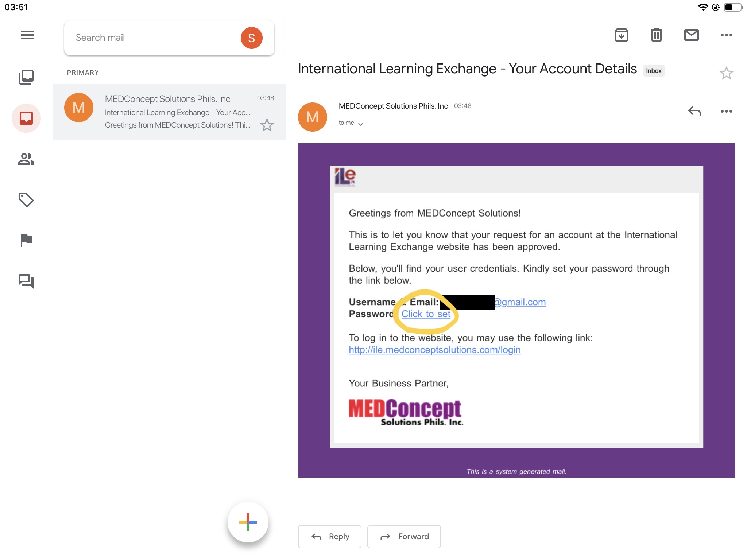747x560 pixels.
Task: Tap the PRIMARY category header
Action: (83, 73)
